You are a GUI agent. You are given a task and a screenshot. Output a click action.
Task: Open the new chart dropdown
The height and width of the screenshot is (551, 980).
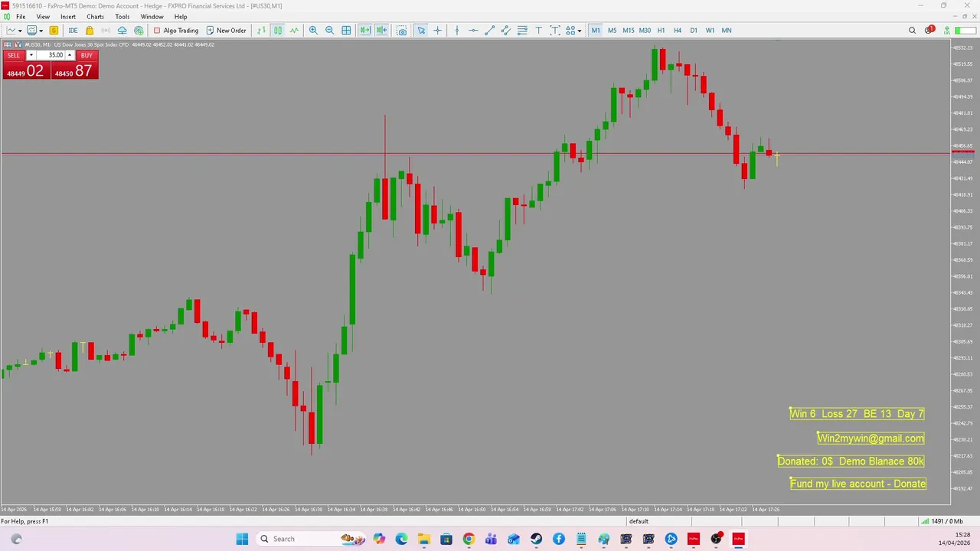tap(19, 31)
